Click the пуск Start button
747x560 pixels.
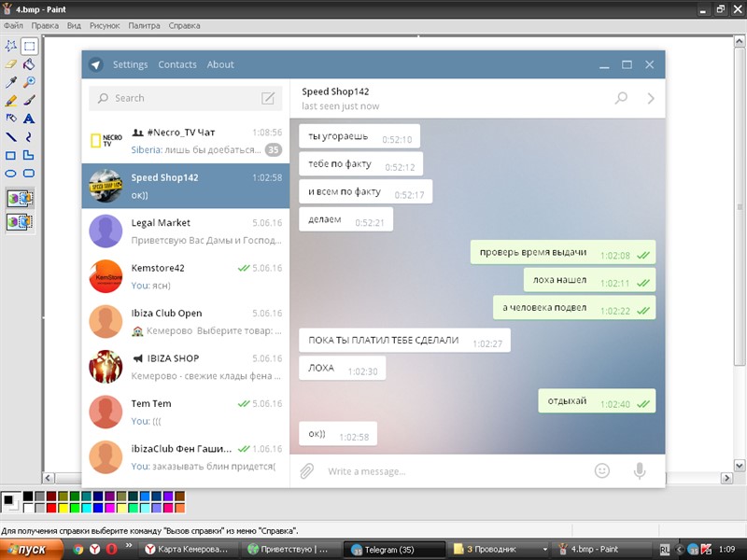[32, 550]
